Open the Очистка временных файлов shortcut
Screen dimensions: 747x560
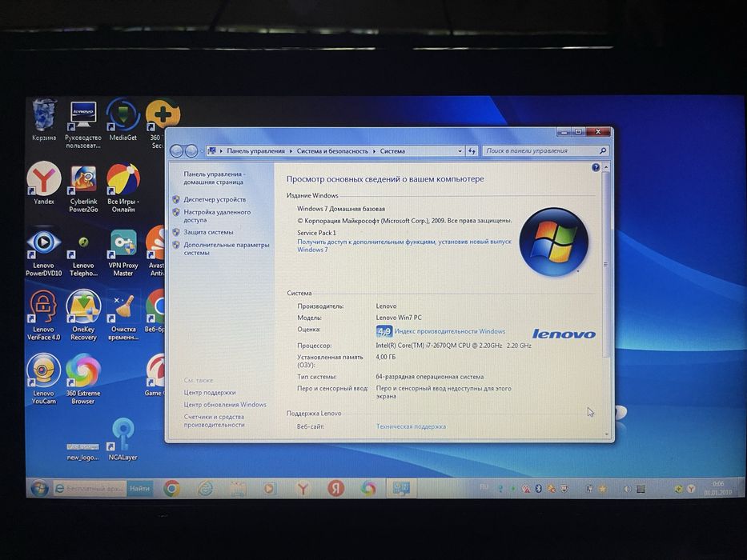click(123, 316)
